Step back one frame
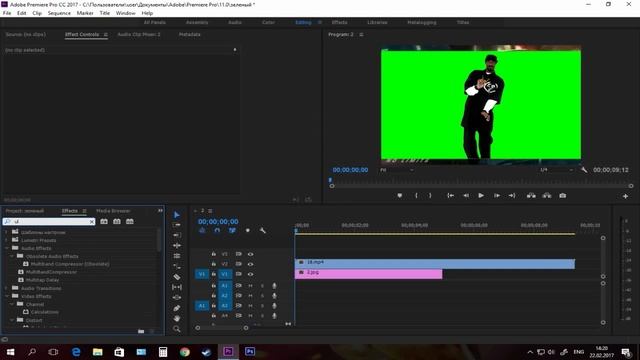Viewport: 640px width, 360px height. [x=466, y=196]
